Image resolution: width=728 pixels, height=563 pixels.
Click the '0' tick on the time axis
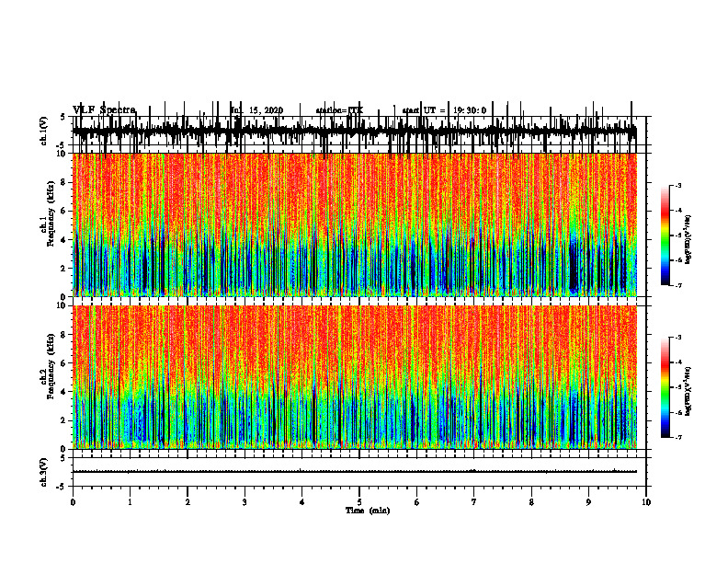pyautogui.click(x=73, y=502)
